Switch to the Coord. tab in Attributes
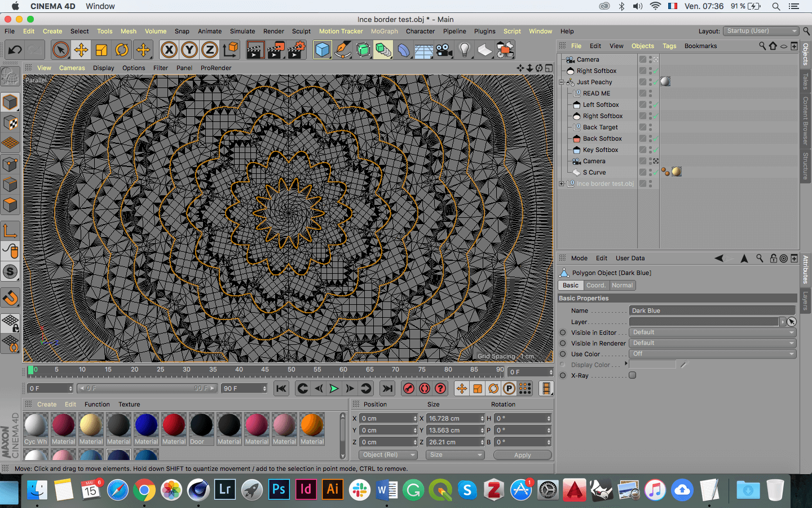Viewport: 812px width, 508px height. tap(596, 285)
